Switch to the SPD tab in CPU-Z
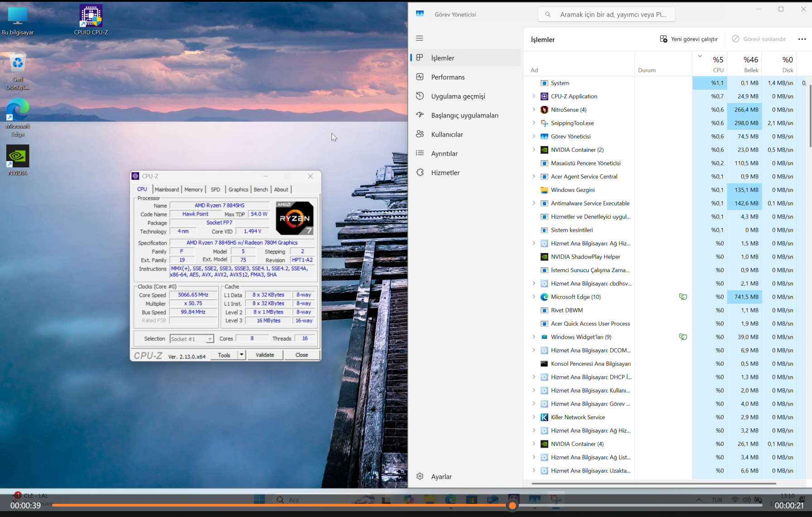The width and height of the screenshot is (812, 517). pos(215,190)
